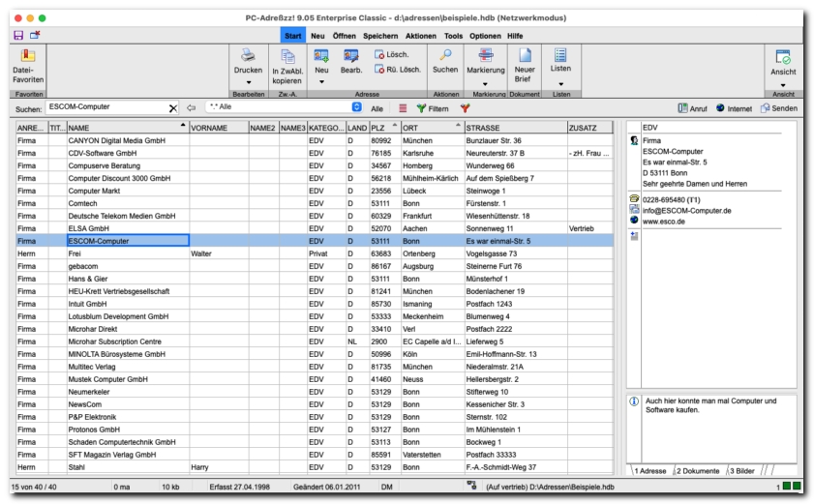Open the Aktionen menu
Viewport: 814px width, 504px height.
pyautogui.click(x=421, y=36)
